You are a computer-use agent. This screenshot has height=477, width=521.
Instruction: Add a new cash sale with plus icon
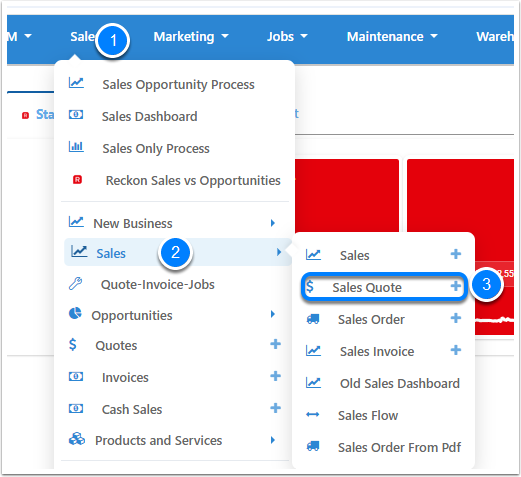pyautogui.click(x=275, y=408)
